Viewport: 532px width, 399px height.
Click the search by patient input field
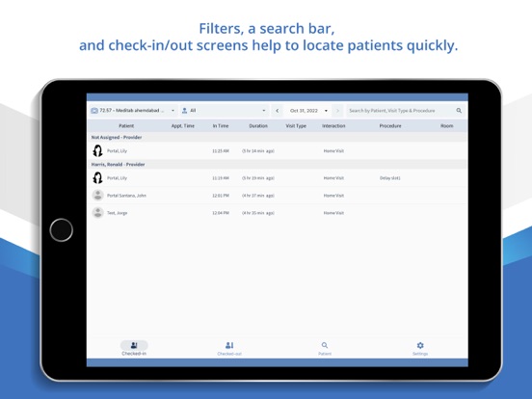(x=406, y=111)
